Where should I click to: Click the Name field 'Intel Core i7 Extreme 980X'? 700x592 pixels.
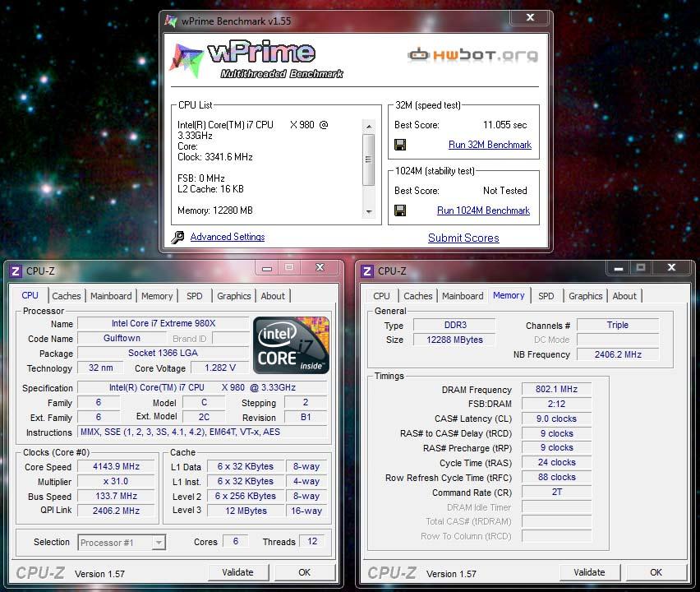pyautogui.click(x=163, y=323)
